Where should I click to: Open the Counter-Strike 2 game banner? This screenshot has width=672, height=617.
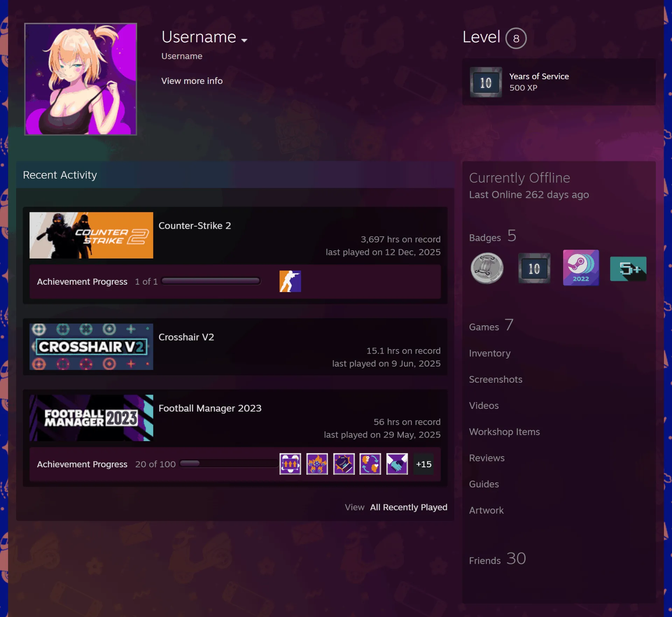click(91, 235)
